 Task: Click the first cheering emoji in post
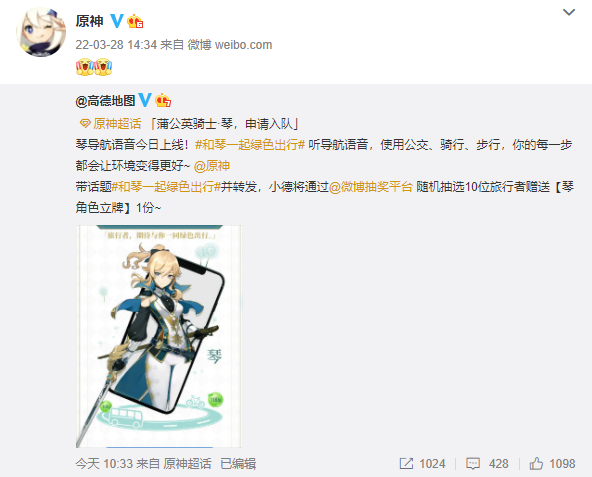pos(85,67)
